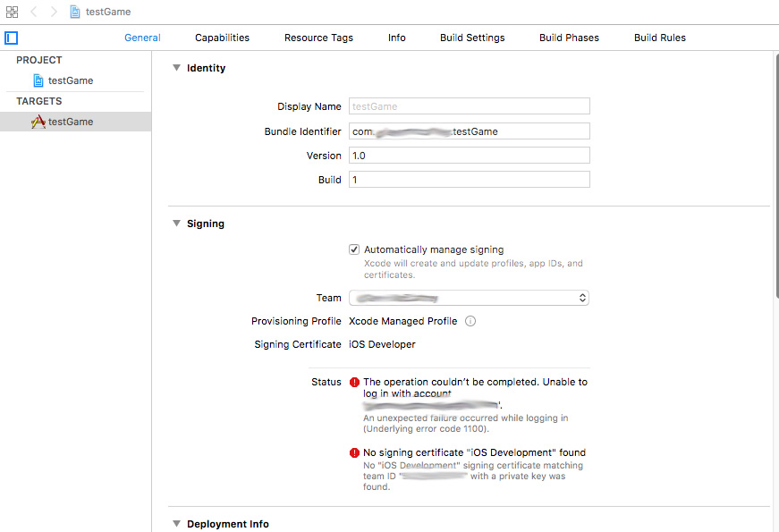Screen dimensions: 779x532
Task: Select testGame under TARGETS
Action: coord(75,122)
